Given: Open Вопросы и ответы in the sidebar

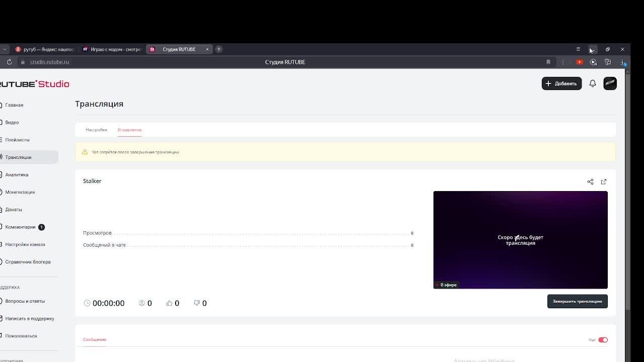Looking at the screenshot, I should pyautogui.click(x=25, y=301).
